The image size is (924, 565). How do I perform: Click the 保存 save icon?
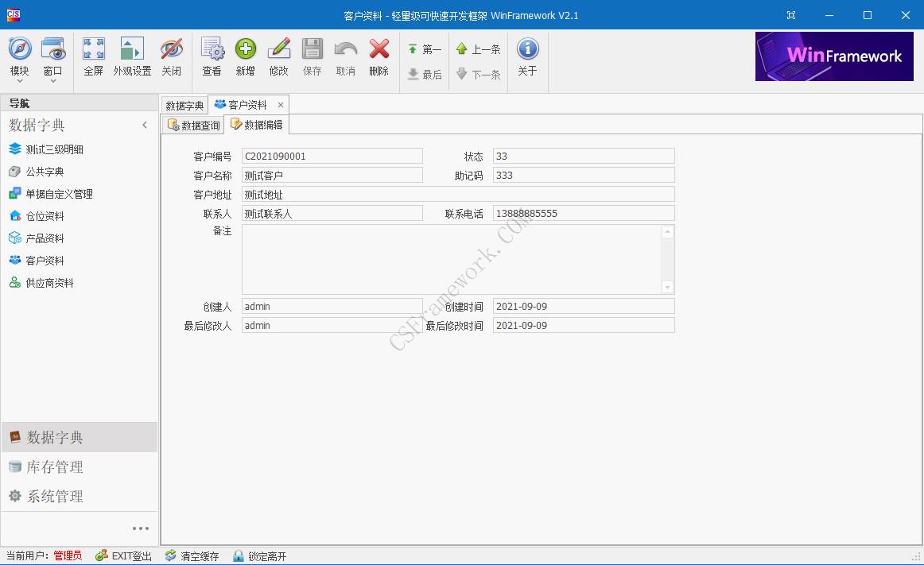(x=312, y=56)
